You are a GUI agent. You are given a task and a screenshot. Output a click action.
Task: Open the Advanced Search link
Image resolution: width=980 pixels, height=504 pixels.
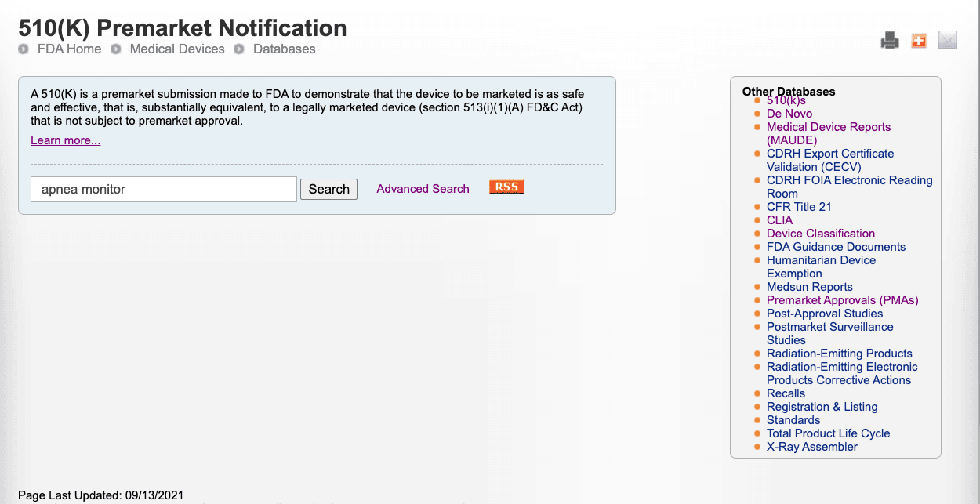tap(423, 189)
